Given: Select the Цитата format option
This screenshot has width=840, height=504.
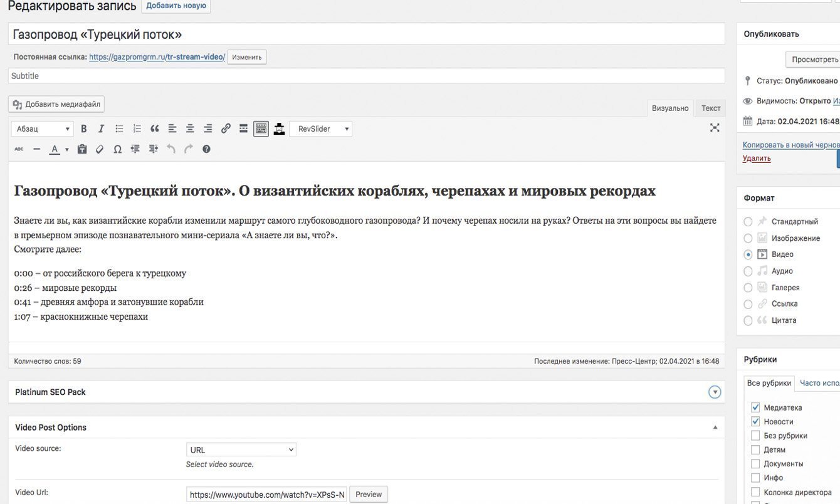Looking at the screenshot, I should 748,320.
